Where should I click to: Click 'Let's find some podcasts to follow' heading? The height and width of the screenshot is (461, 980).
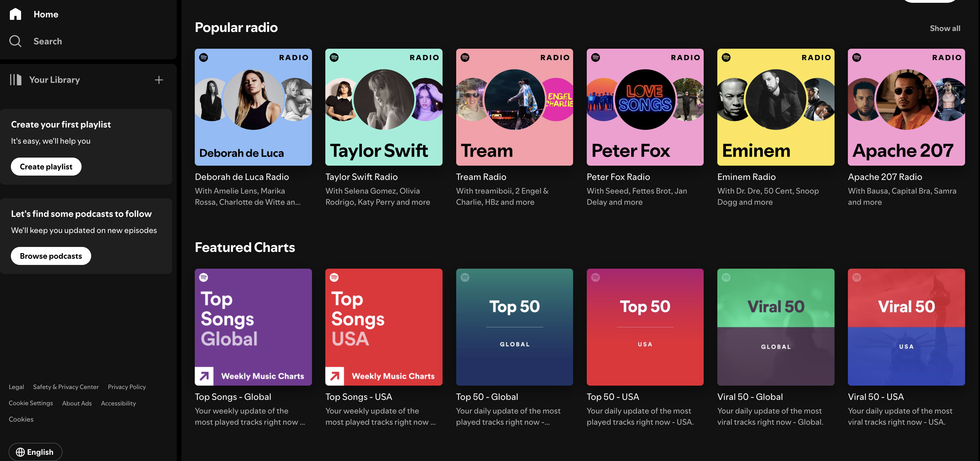click(x=81, y=214)
